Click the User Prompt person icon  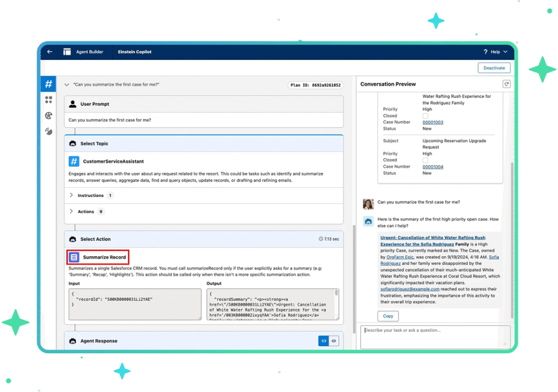(x=72, y=104)
